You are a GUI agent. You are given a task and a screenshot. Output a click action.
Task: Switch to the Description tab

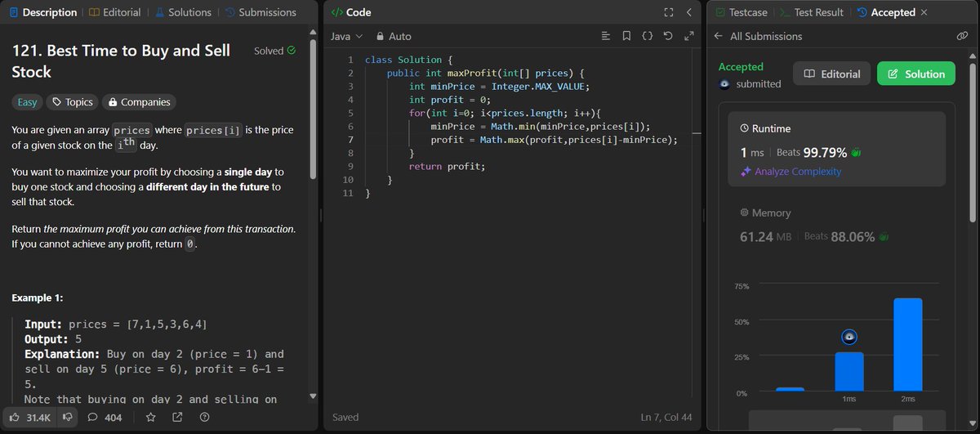point(42,12)
